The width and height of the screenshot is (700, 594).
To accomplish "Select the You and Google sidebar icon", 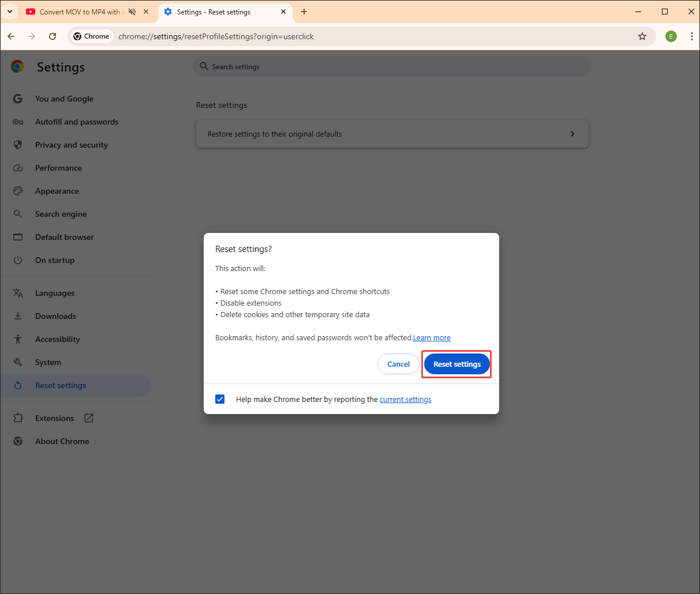I will click(x=18, y=99).
